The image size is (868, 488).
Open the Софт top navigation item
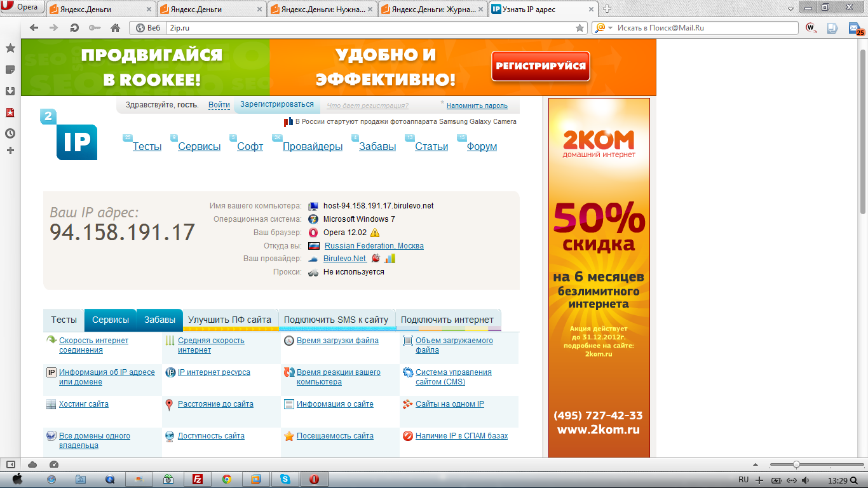point(250,147)
